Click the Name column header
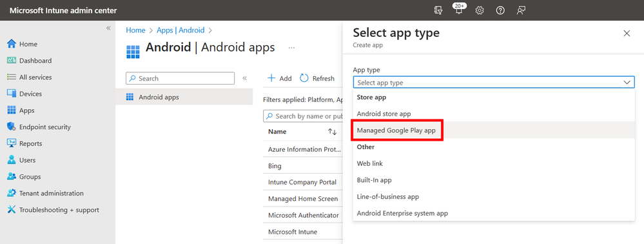Viewport: 644px width, 244px height. (277, 132)
